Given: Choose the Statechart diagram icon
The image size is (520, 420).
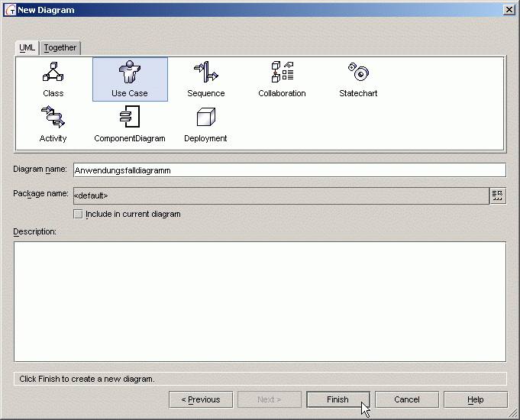Looking at the screenshot, I should [358, 73].
